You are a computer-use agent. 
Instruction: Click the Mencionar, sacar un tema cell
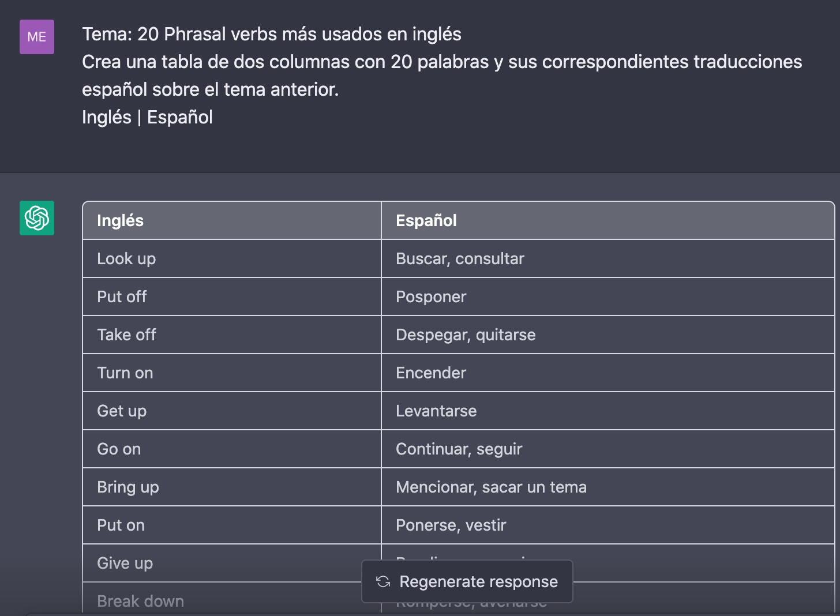click(608, 487)
